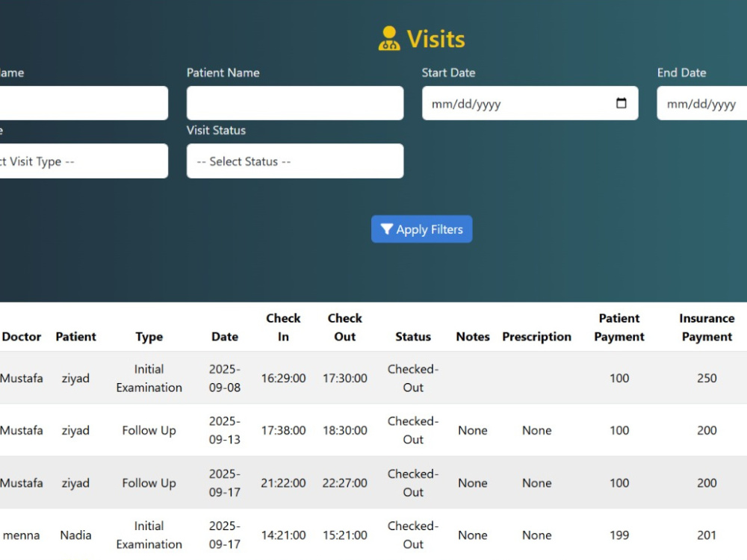Click the Notes column header

(473, 337)
